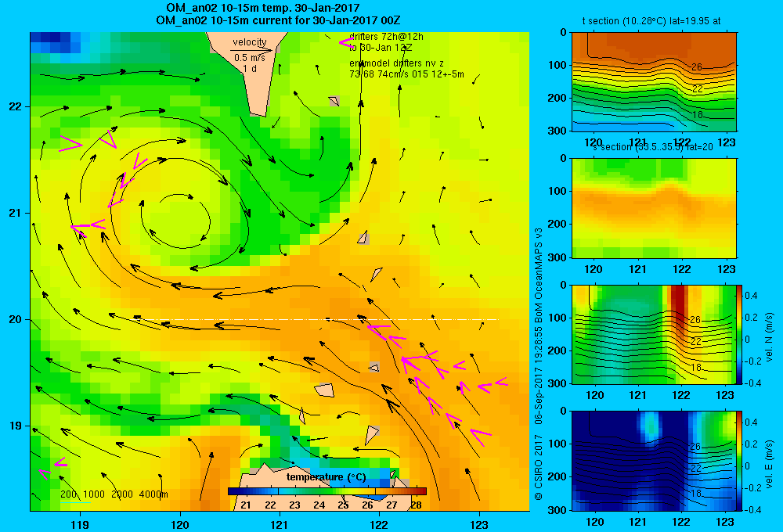The width and height of the screenshot is (783, 532).
Task: Click contour label 18 in the t section panel
Action: click(698, 114)
